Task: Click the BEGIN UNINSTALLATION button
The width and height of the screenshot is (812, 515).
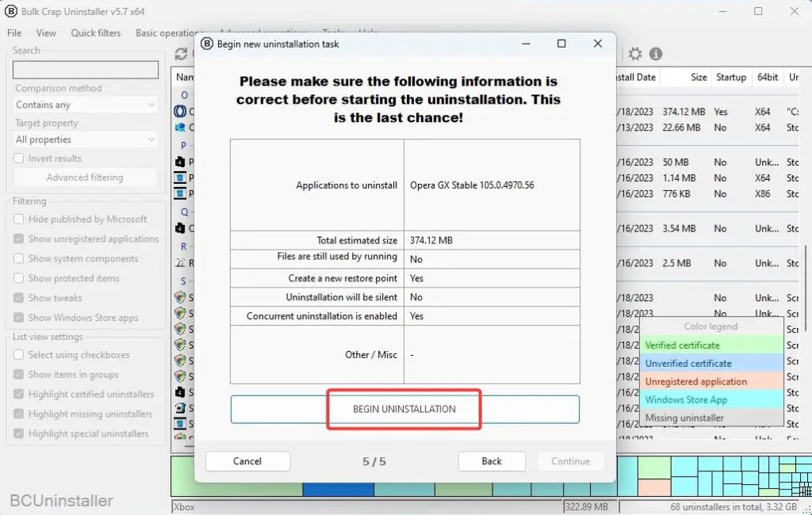Action: [x=404, y=409]
